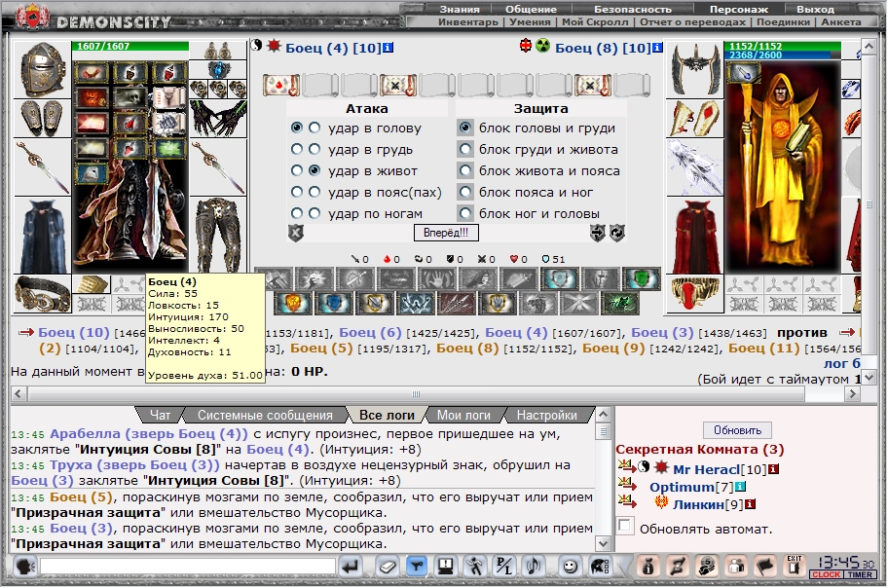Select left radio for удар по ногам
888x588 pixels.
pyautogui.click(x=297, y=213)
